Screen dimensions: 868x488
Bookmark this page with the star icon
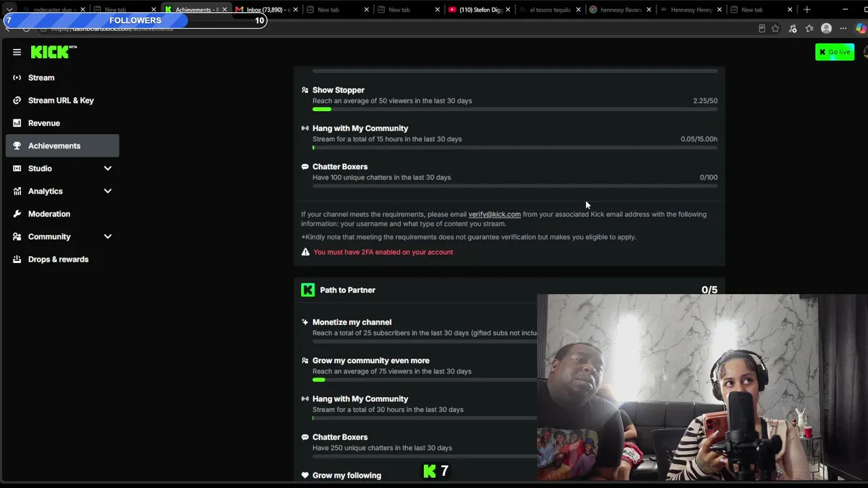776,28
